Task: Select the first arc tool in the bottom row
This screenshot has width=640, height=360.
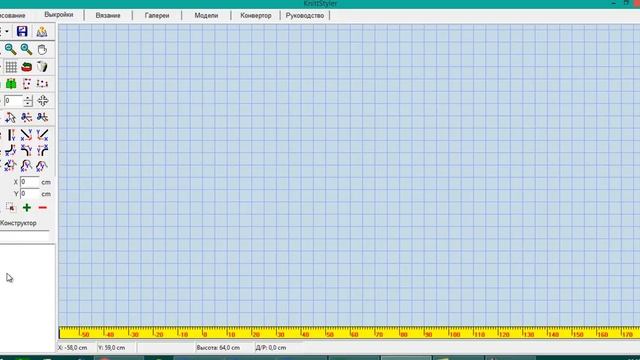Action: click(11, 166)
